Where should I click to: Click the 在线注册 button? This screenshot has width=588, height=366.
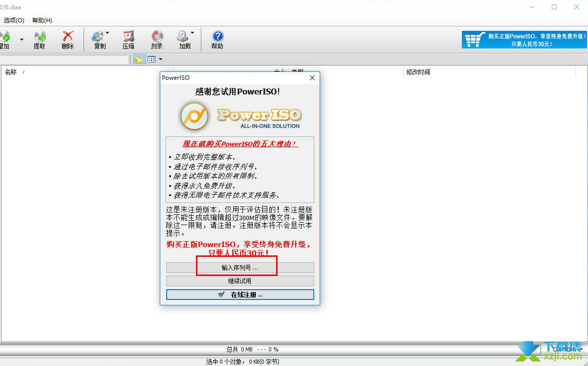[x=240, y=295]
